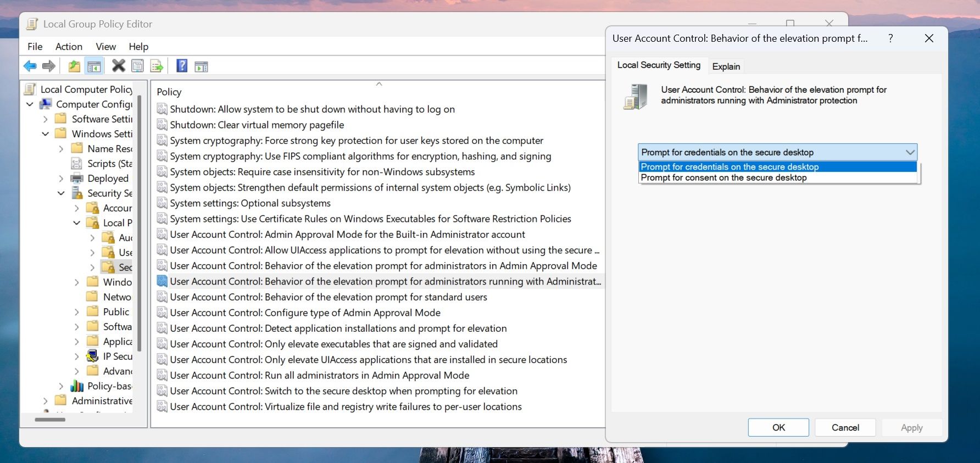Image resolution: width=980 pixels, height=463 pixels.
Task: Click the blue Back arrow in toolbar
Action: (30, 66)
